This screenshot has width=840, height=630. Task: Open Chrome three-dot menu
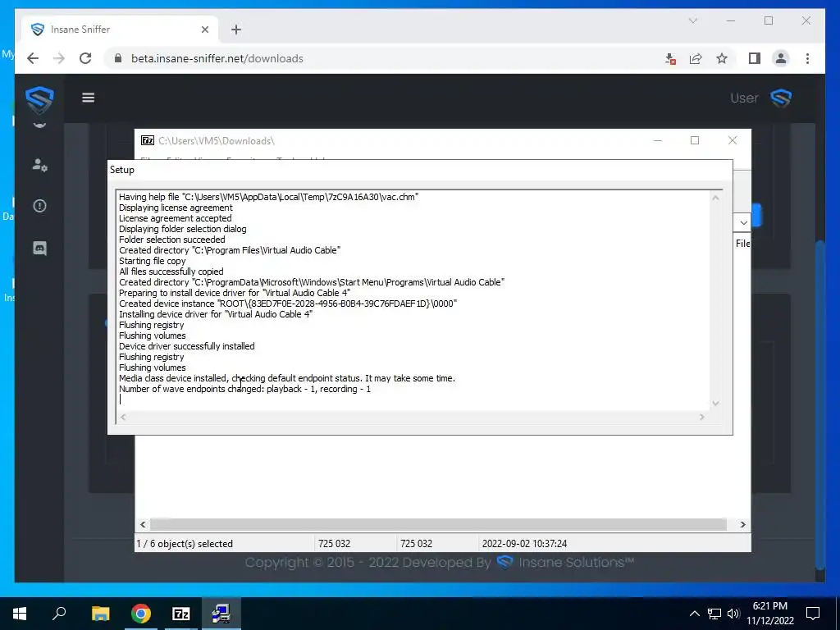[x=807, y=58]
